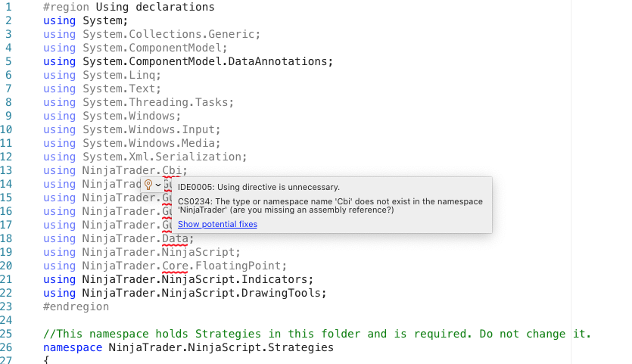632x364 pixels.
Task: Click the #region Using declarations directive
Action: click(129, 7)
